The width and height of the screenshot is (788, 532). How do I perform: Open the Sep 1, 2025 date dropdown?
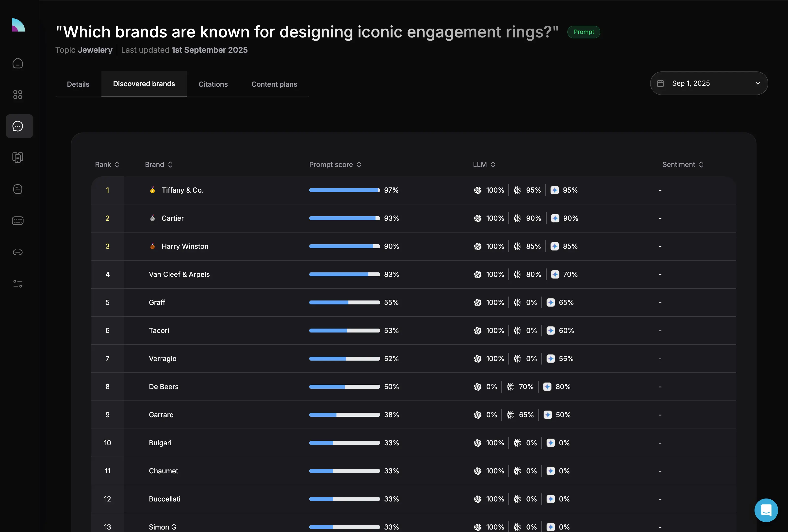click(709, 83)
